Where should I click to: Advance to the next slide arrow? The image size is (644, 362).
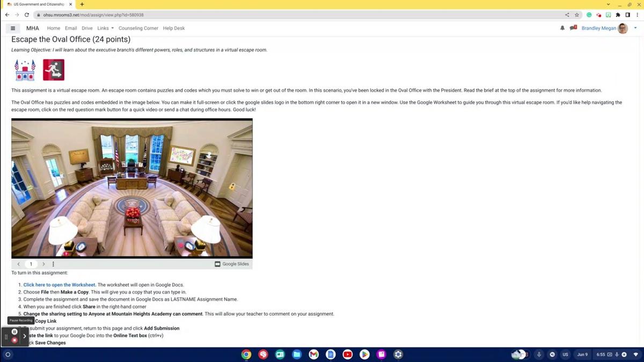pyautogui.click(x=43, y=264)
